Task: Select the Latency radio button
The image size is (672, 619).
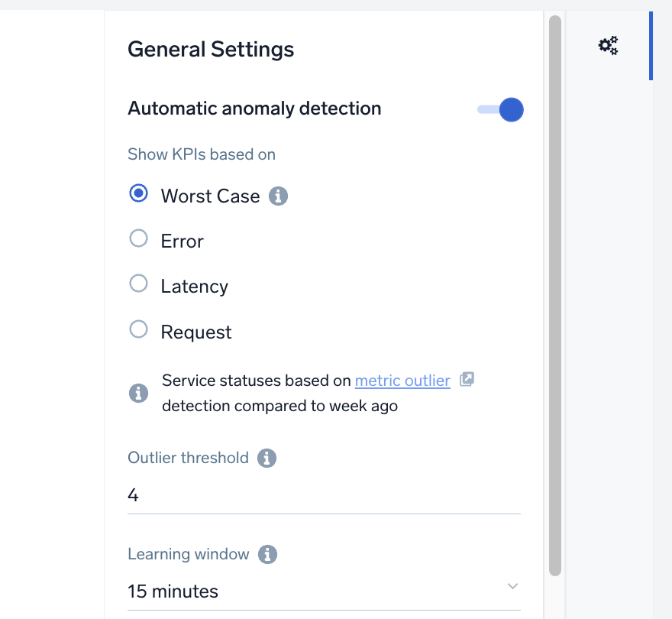Action: coord(138,284)
